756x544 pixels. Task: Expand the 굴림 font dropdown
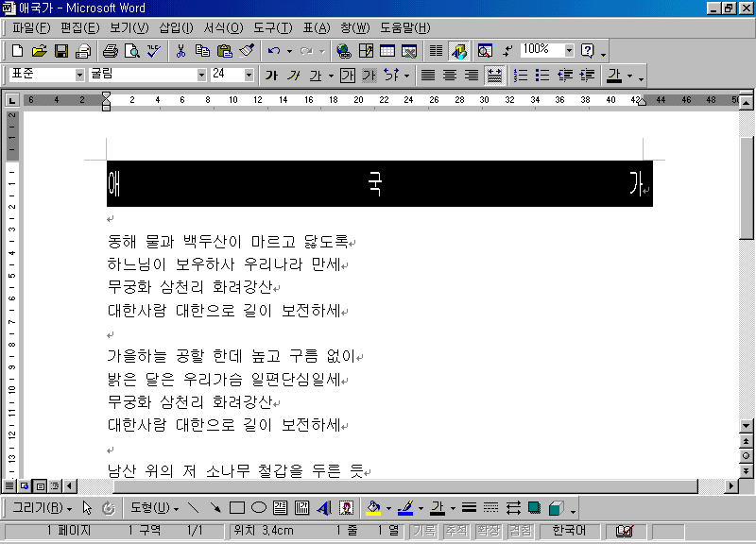(201, 76)
